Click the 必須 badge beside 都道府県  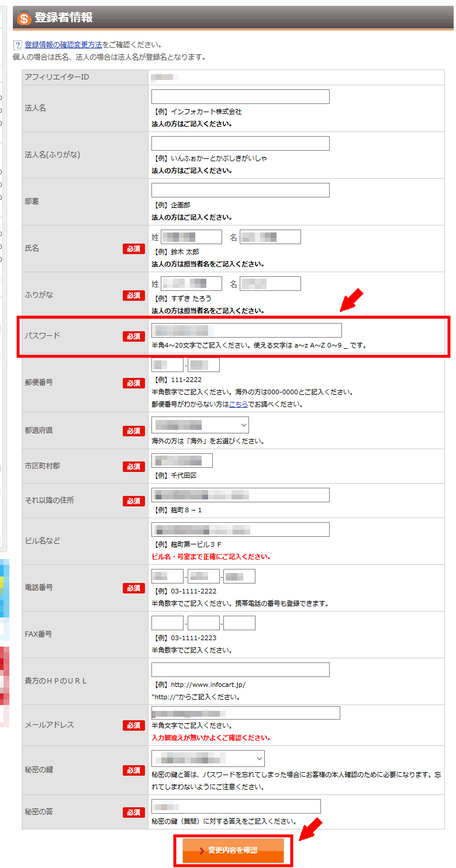click(134, 431)
